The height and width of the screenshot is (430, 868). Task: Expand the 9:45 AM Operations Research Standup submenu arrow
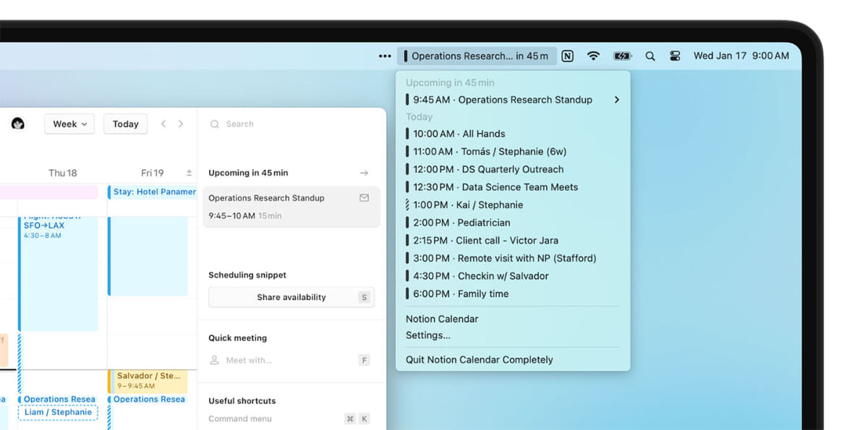point(617,100)
